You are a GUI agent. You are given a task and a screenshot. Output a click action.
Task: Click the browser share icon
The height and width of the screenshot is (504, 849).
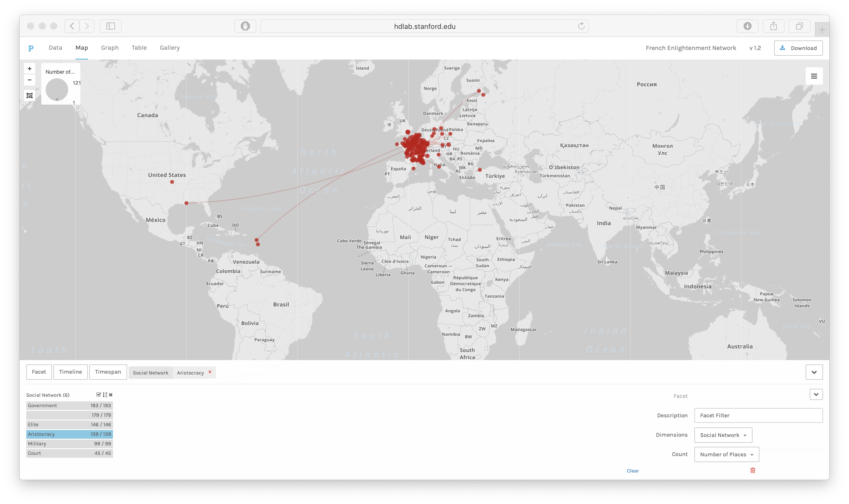[774, 26]
